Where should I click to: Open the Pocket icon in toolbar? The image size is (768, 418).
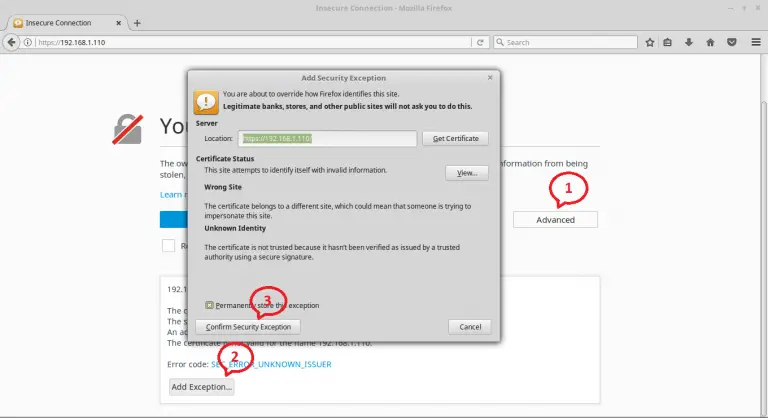pyautogui.click(x=731, y=43)
